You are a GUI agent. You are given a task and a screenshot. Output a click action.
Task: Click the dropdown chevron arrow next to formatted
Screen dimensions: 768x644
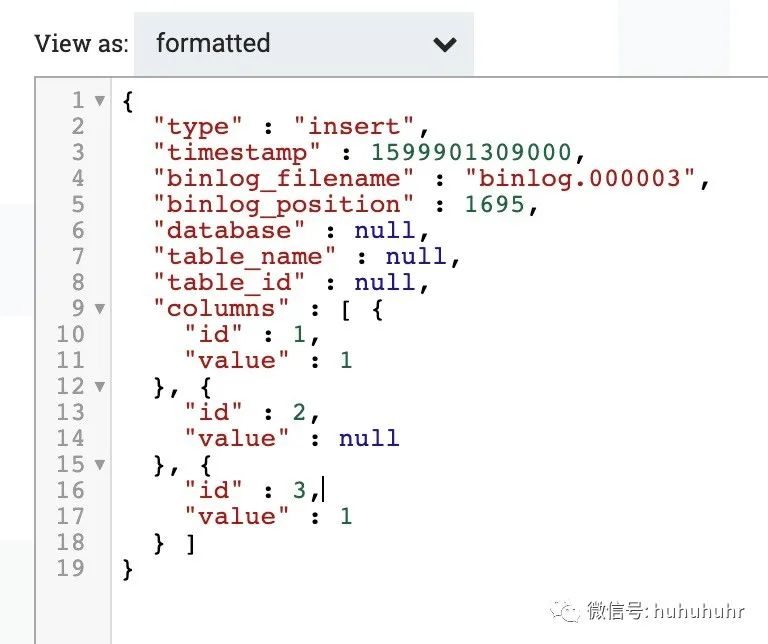pos(444,44)
